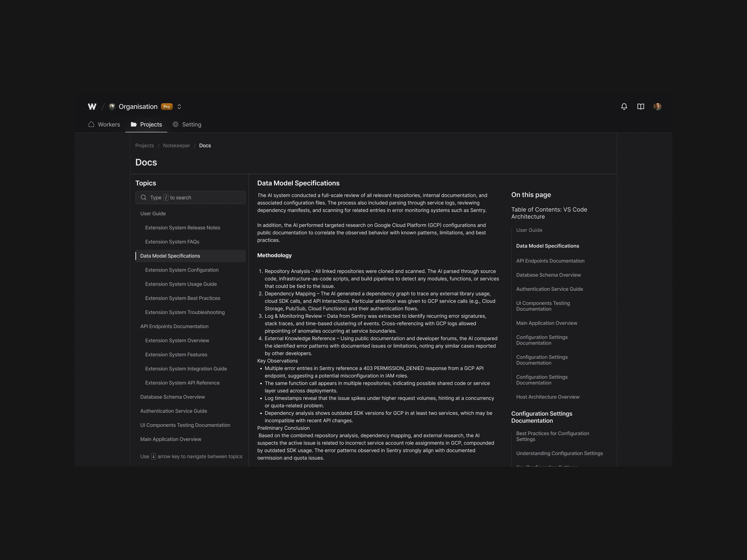Viewport: 747px width, 560px height.
Task: Click the Setting gear icon
Action: click(x=176, y=124)
